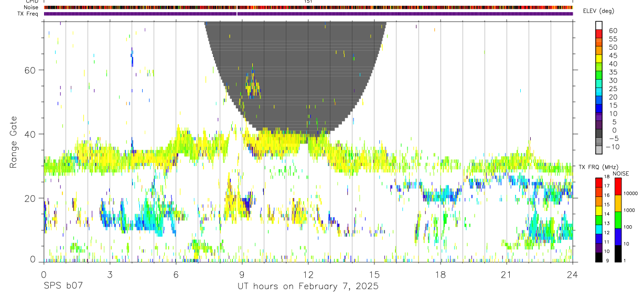Image resolution: width=644 pixels, height=297 pixels.
Task: Click the 21 tick on UT hours axis
Action: 506,274
